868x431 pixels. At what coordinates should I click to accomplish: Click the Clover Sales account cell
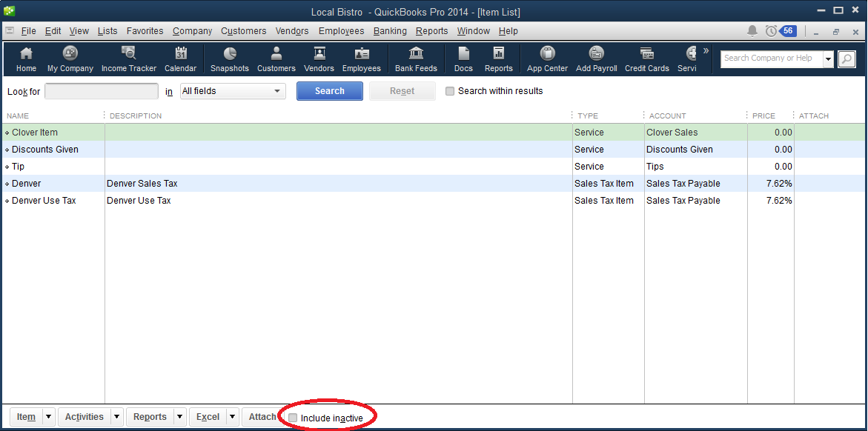[672, 133]
